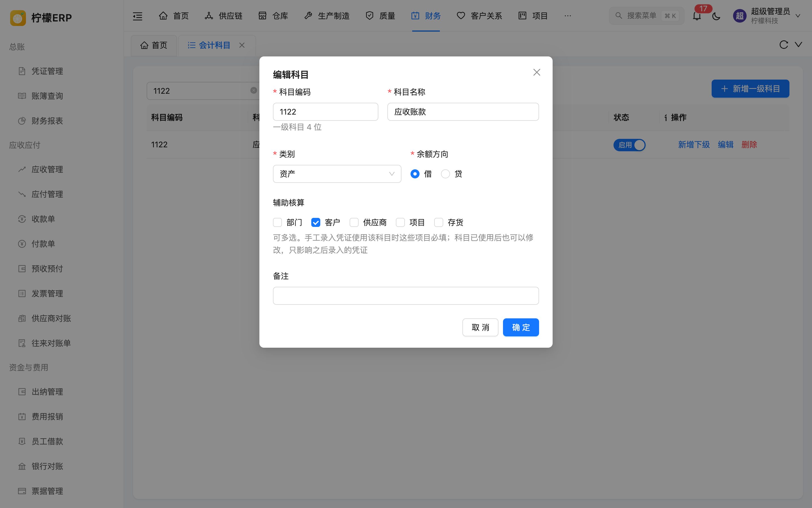Image resolution: width=812 pixels, height=508 pixels.
Task: Open 收款单 in the sidebar
Action: point(43,219)
